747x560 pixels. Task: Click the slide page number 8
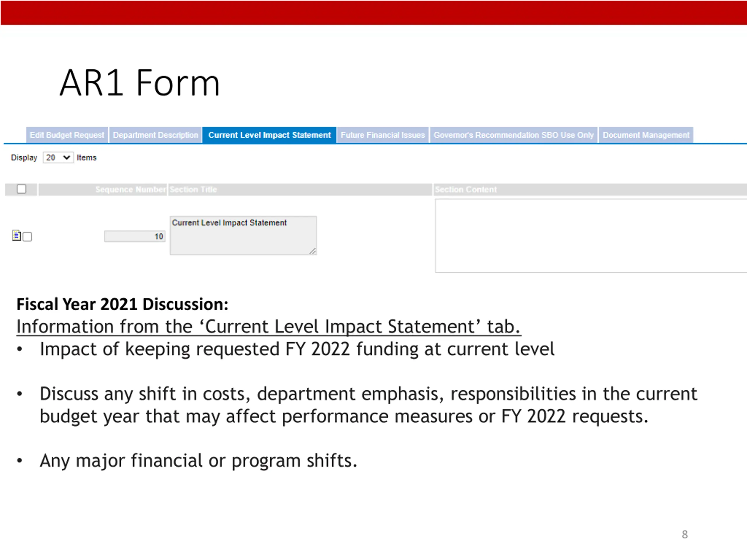[x=685, y=534]
